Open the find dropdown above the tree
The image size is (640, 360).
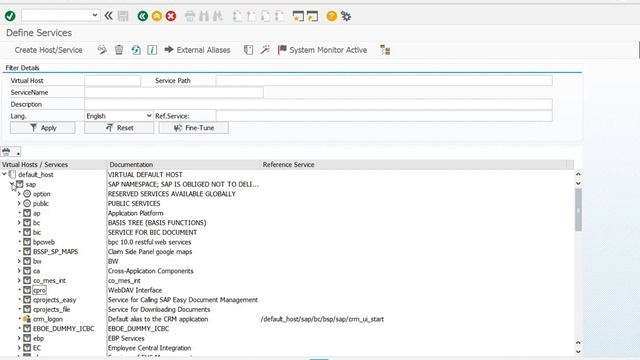[18, 153]
